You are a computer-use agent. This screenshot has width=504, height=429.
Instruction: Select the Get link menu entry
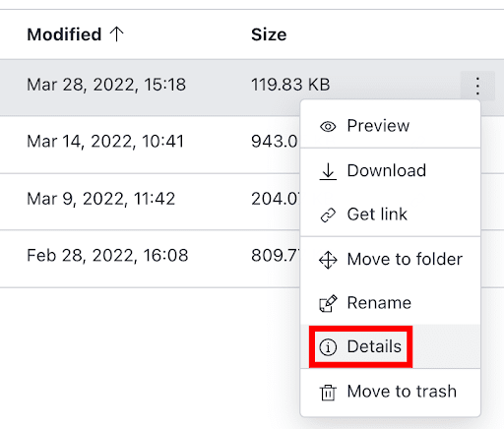[391, 214]
